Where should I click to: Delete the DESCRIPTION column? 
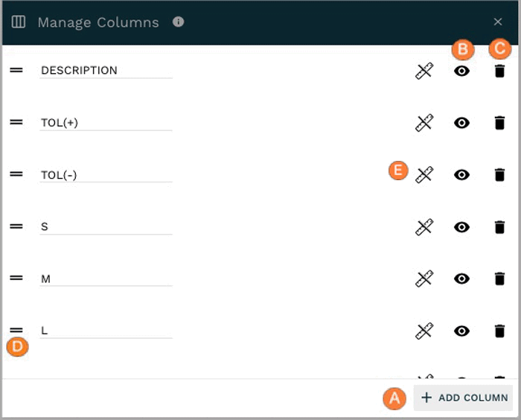coord(499,71)
